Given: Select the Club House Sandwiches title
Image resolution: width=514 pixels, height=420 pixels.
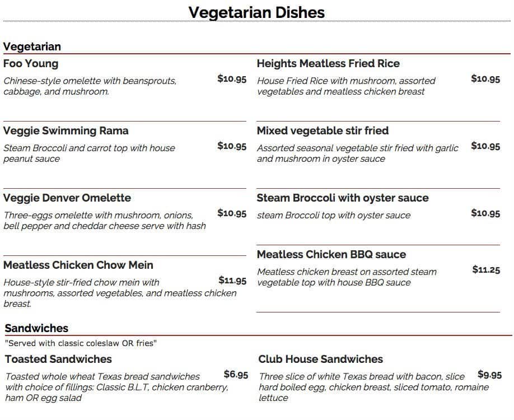Looking at the screenshot, I should point(321,359).
